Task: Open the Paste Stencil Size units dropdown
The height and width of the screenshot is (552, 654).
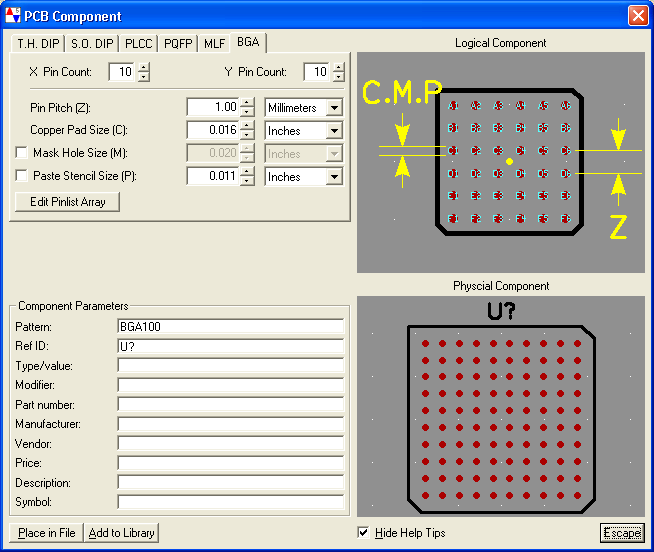Action: 334,176
